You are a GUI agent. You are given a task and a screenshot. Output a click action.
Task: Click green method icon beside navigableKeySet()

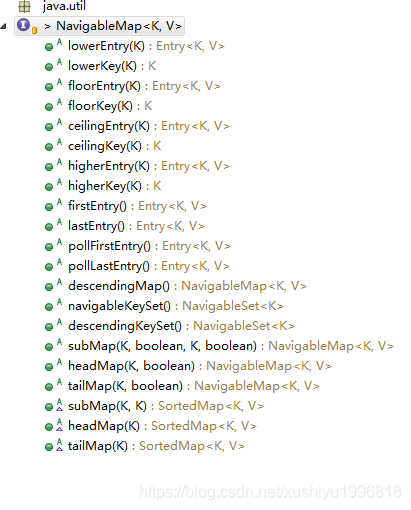point(49,307)
